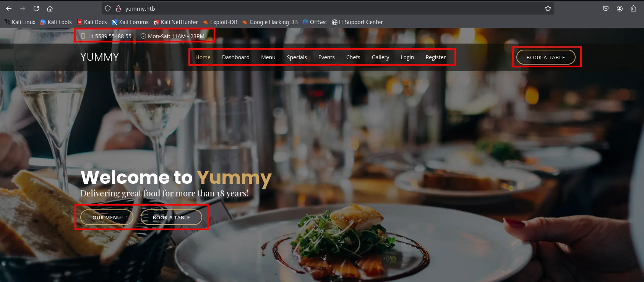
Task: Click the Welcome to Yummy heading
Action: click(176, 178)
